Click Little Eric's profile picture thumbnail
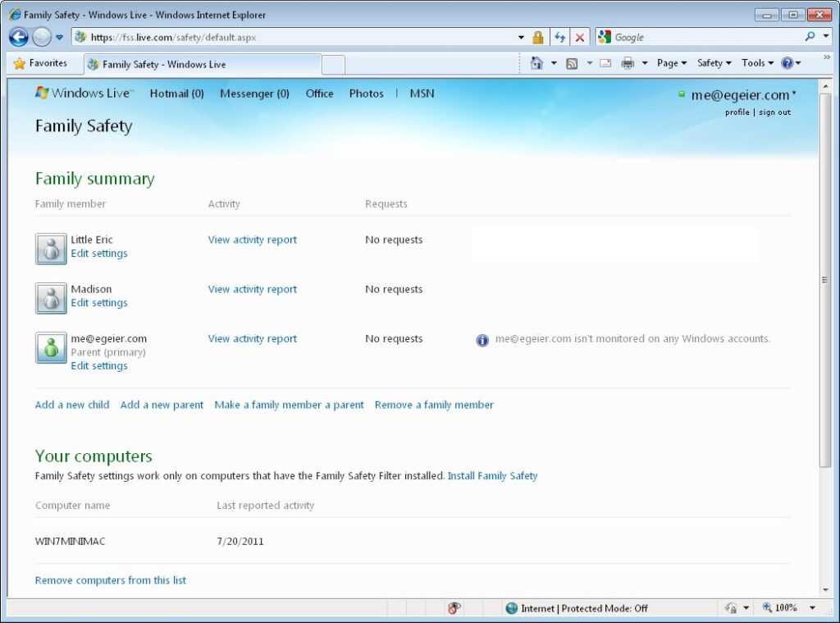Screen dimensions: 840x623 [x=51, y=249]
